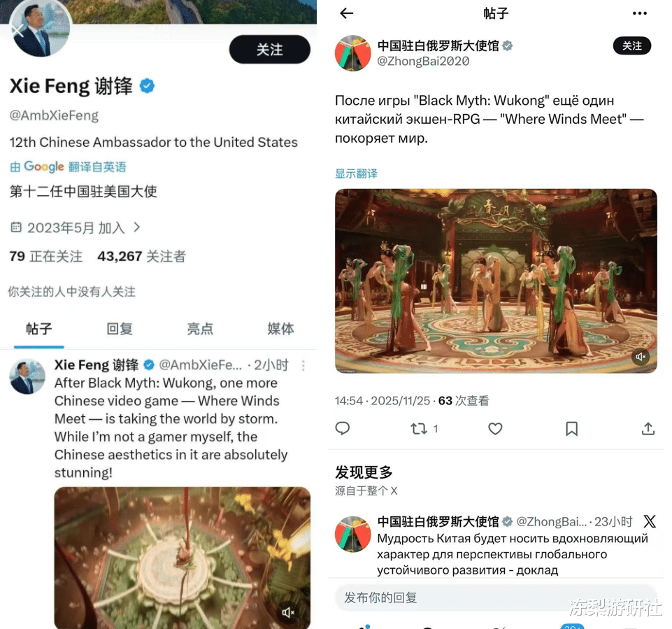Repost the Belarus embassy post
672x629 pixels.
419,428
